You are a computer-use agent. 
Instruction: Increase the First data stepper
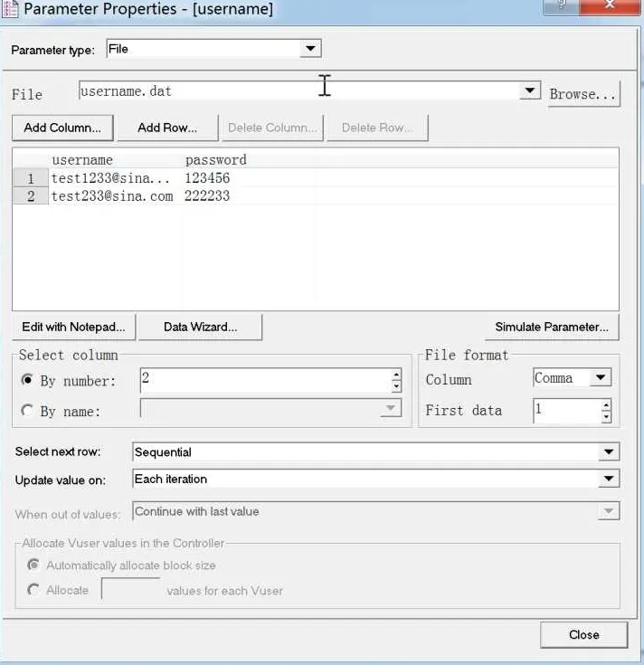click(606, 405)
